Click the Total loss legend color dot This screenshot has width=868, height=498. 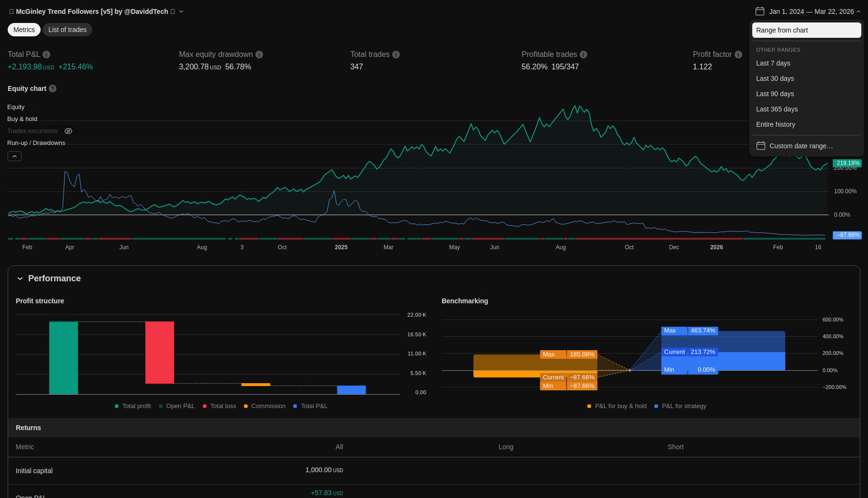tap(205, 406)
